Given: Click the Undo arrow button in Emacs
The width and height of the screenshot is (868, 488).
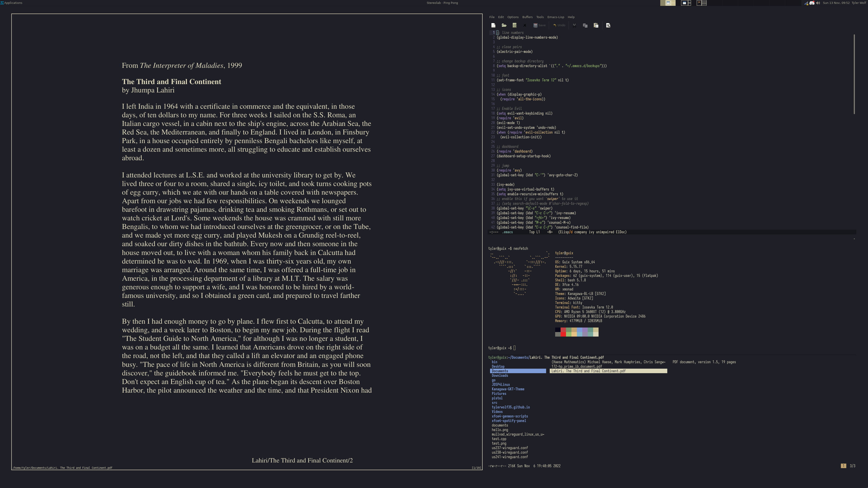Looking at the screenshot, I should tap(559, 25).
